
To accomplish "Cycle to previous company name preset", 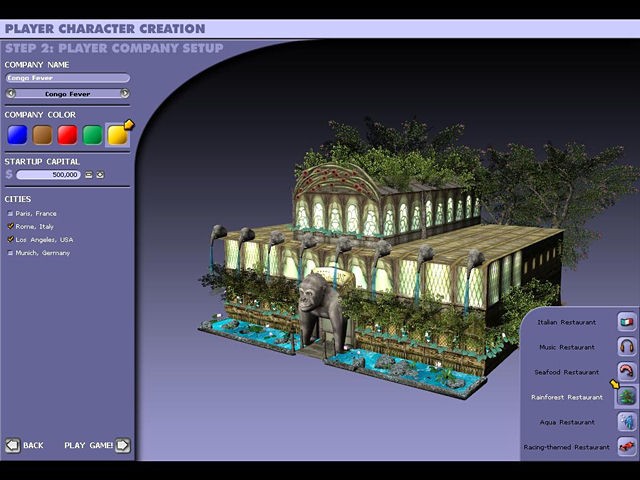I will [10, 93].
